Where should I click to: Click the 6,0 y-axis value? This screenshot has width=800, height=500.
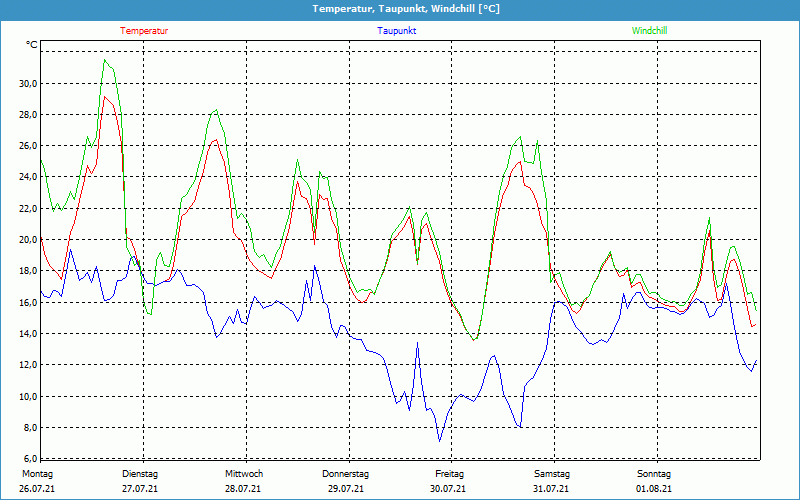30,458
